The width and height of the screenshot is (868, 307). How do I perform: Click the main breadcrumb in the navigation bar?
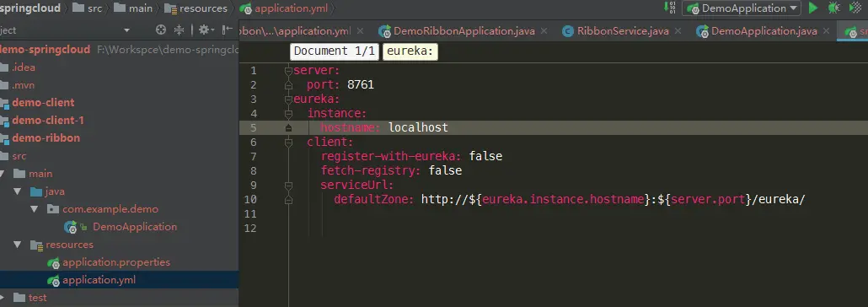(133, 8)
